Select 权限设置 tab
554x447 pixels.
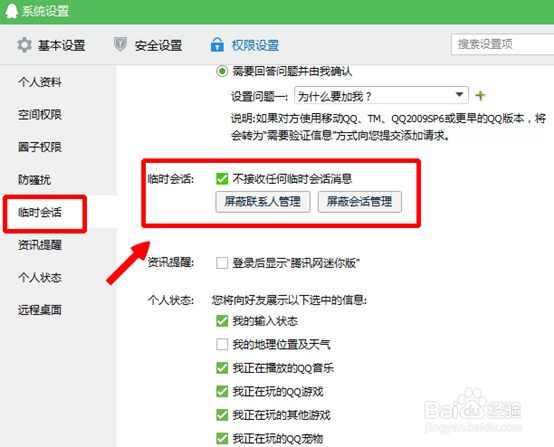255,45
